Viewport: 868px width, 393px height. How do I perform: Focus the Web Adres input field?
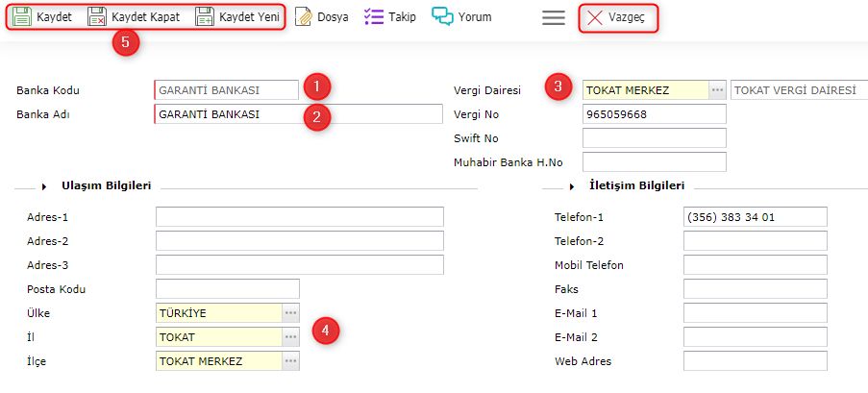click(755, 361)
